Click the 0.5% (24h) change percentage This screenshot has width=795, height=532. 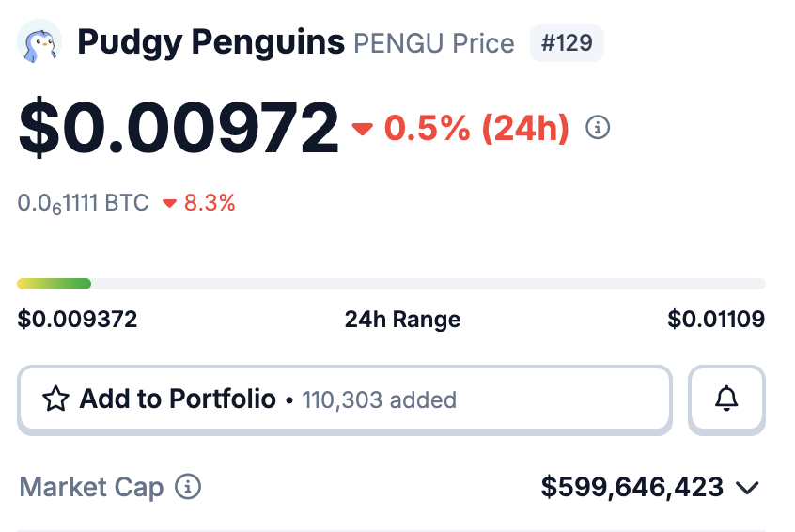[476, 128]
